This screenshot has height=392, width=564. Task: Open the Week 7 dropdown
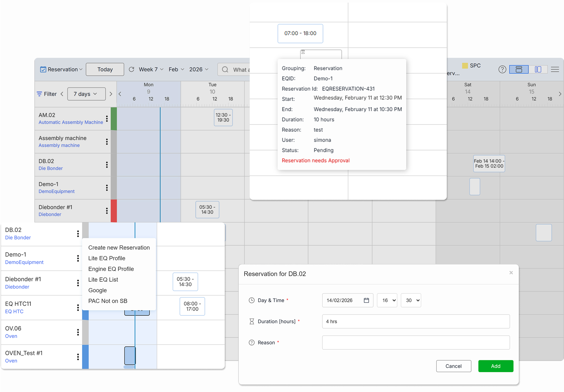coord(151,70)
